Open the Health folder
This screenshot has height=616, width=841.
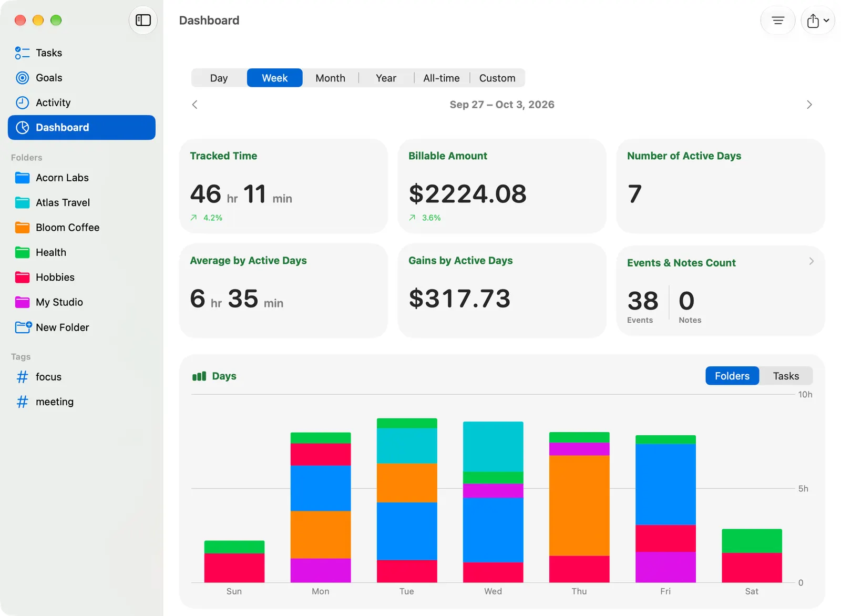click(81, 252)
